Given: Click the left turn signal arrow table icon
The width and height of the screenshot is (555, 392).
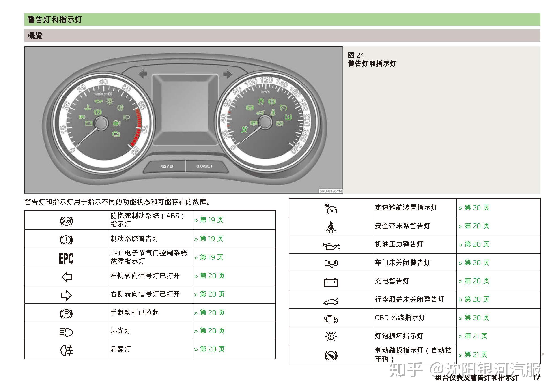Looking at the screenshot, I should click(x=67, y=277).
